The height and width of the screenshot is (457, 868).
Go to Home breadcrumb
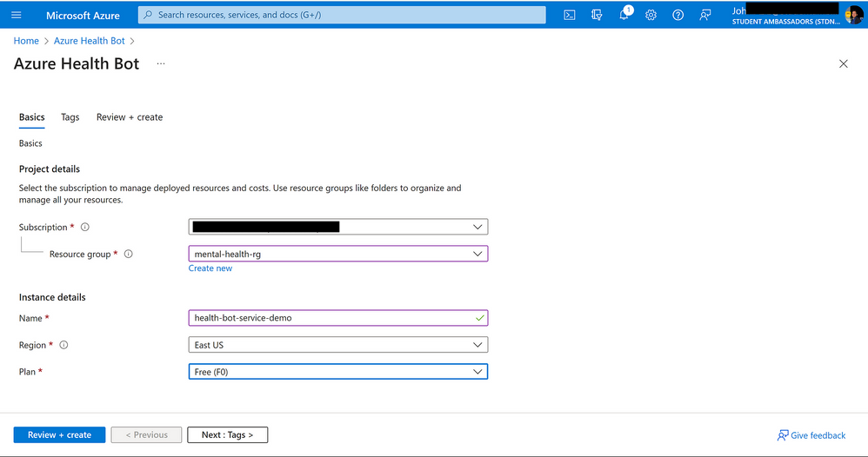click(x=26, y=41)
